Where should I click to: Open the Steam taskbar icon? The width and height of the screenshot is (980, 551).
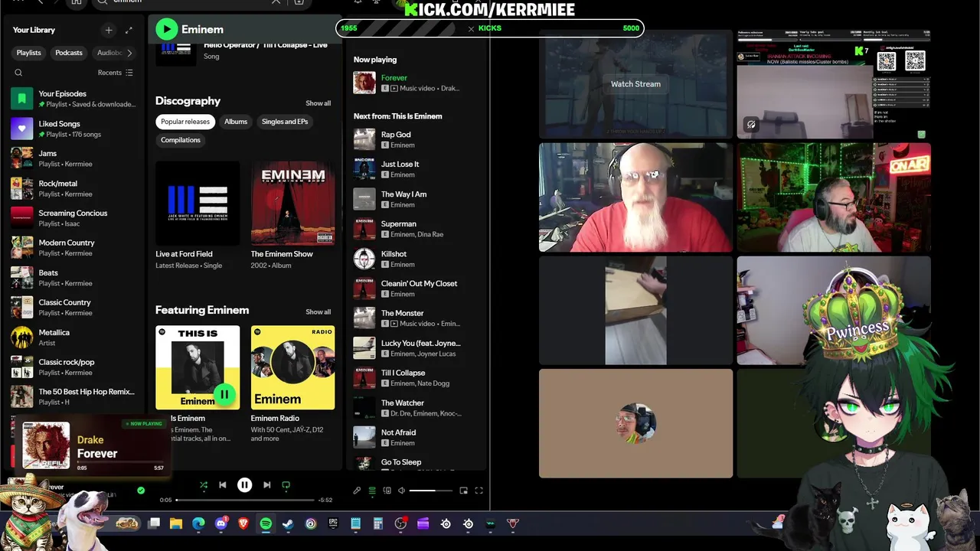(288, 523)
